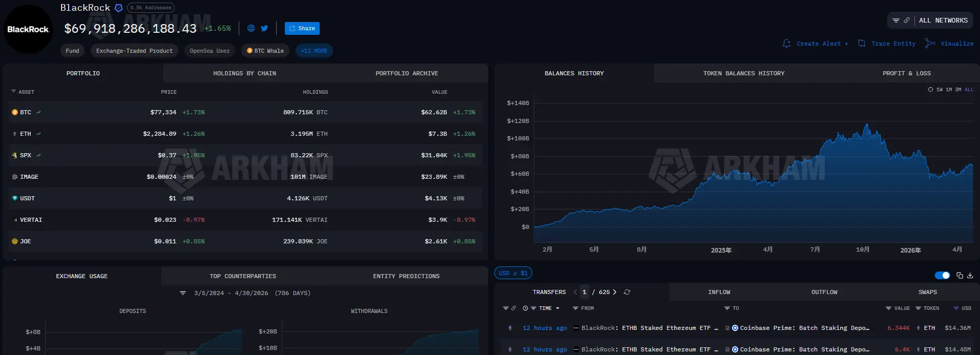
Task: Click the date range filter icon in Exchange Usage
Action: click(183, 293)
